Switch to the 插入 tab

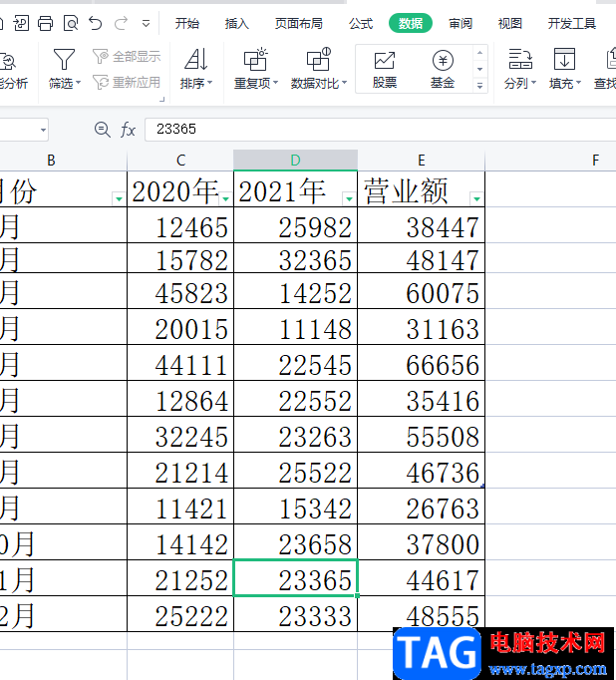click(236, 23)
